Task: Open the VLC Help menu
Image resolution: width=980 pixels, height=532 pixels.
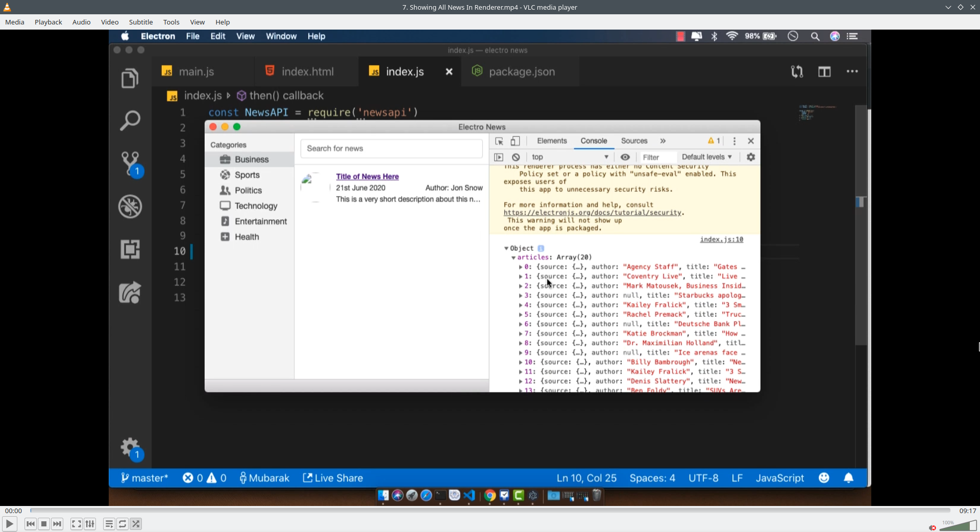Action: point(223,22)
